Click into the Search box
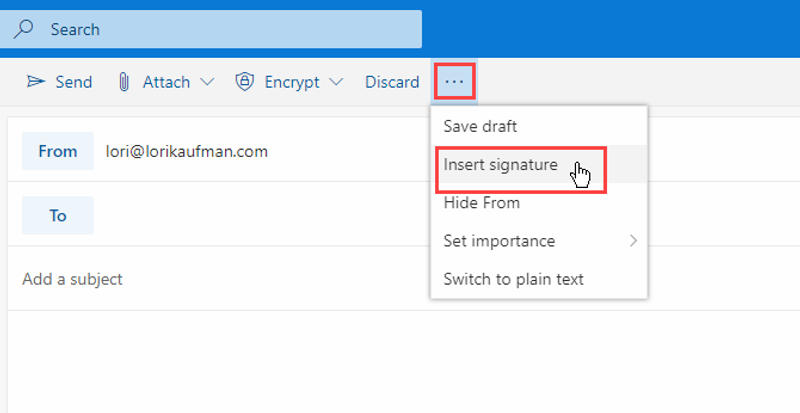The height and width of the screenshot is (413, 800). coord(211,29)
